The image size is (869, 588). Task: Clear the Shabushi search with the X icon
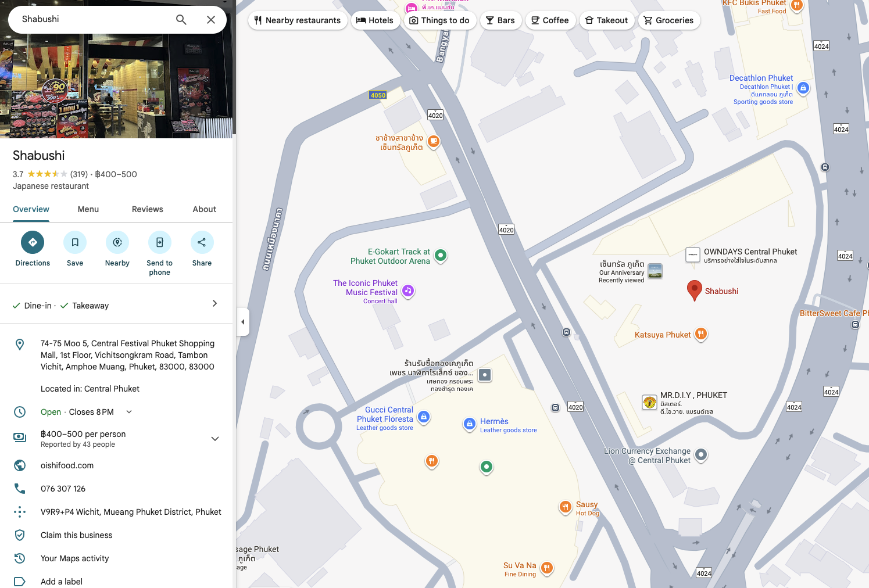(211, 20)
